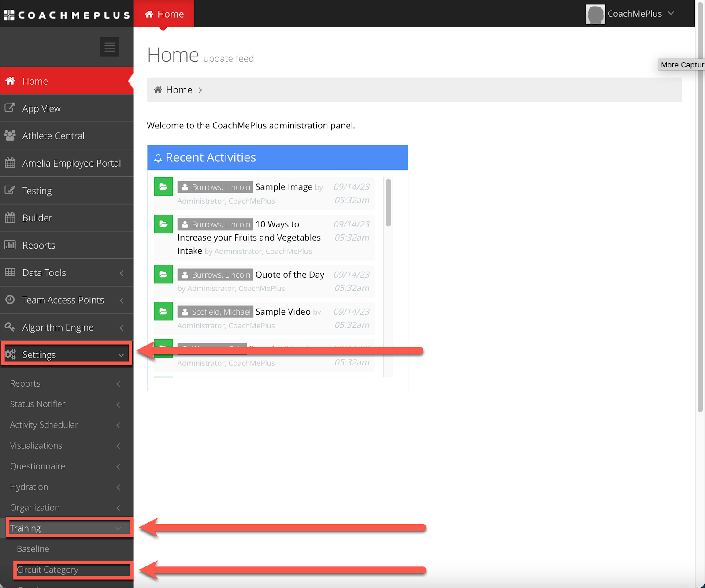Click the green folder icon for Sample Image
The image size is (705, 588).
click(163, 186)
